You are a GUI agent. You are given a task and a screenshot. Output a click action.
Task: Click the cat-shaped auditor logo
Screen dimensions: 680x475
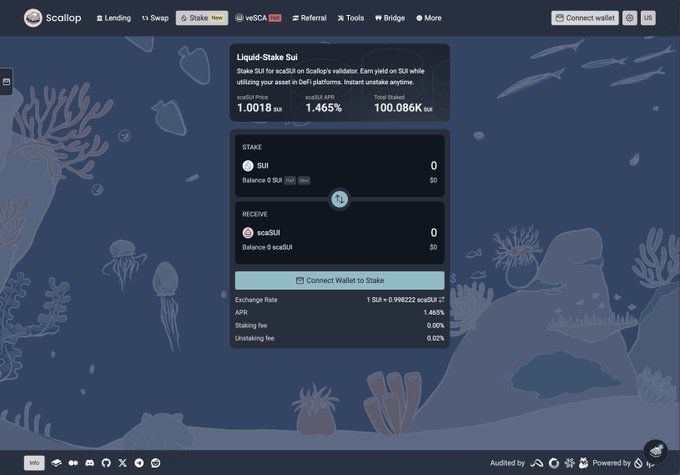click(x=584, y=463)
